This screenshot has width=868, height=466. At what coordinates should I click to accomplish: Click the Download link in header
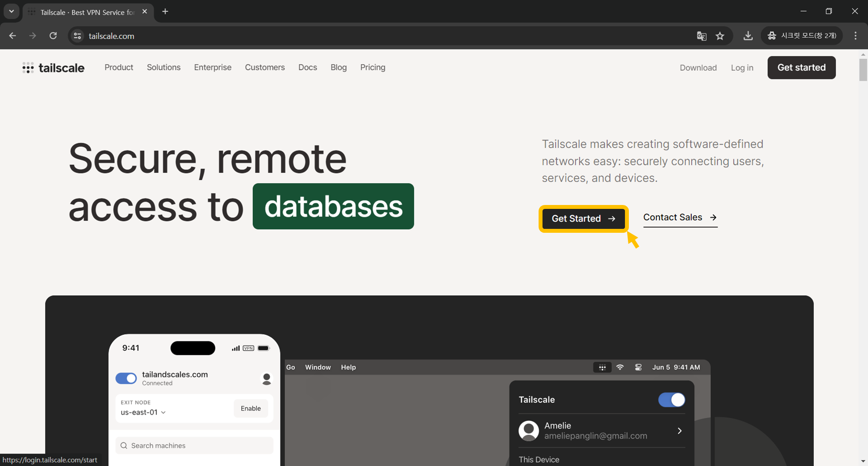tap(698, 68)
